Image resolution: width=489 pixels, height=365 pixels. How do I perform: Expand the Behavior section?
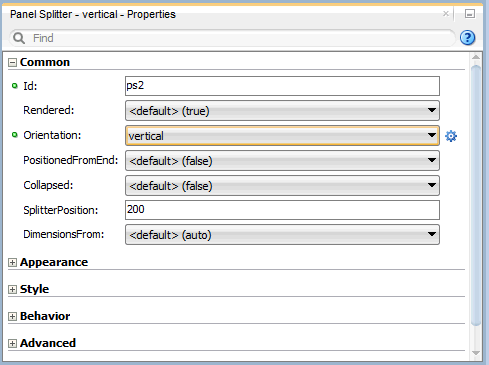click(x=12, y=316)
